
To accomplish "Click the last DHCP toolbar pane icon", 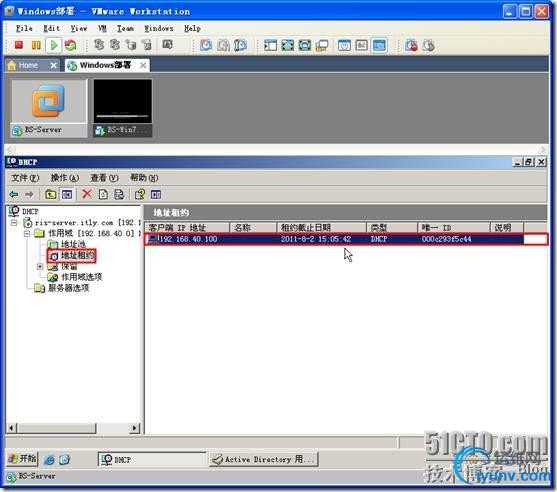I will click(x=156, y=194).
